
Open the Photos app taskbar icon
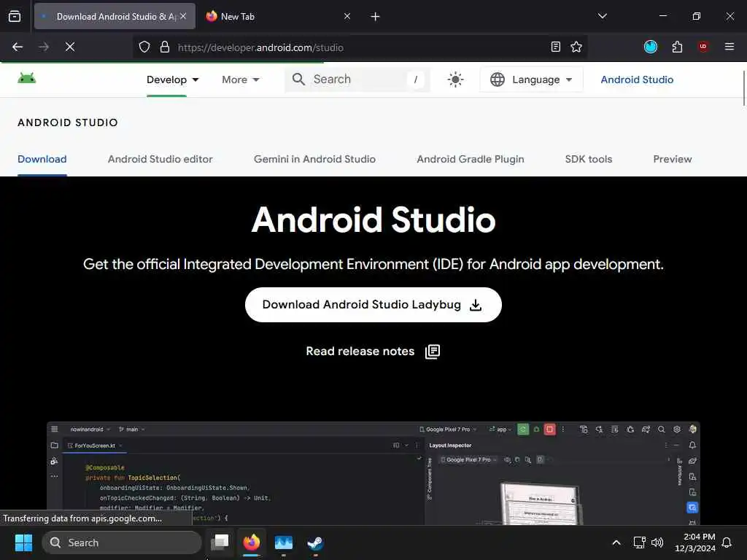(x=284, y=542)
